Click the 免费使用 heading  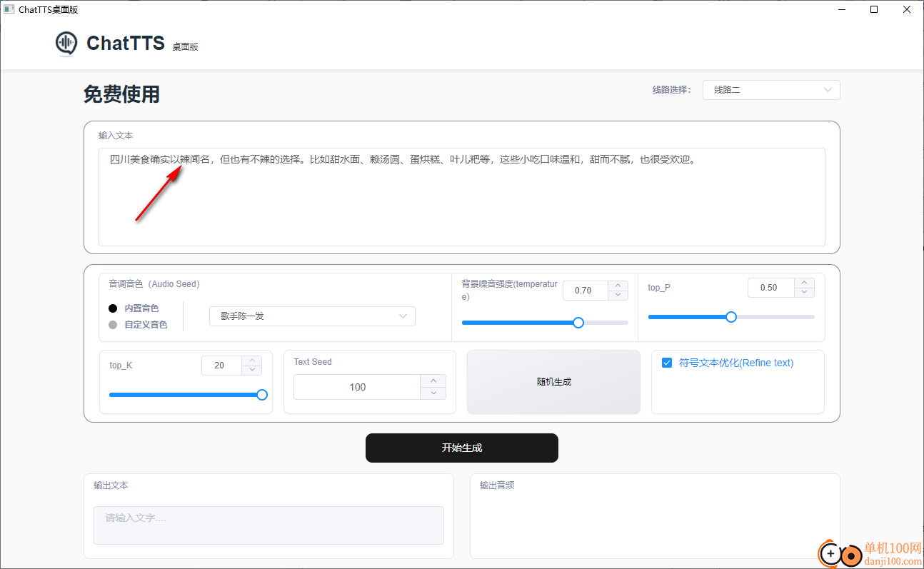(121, 94)
